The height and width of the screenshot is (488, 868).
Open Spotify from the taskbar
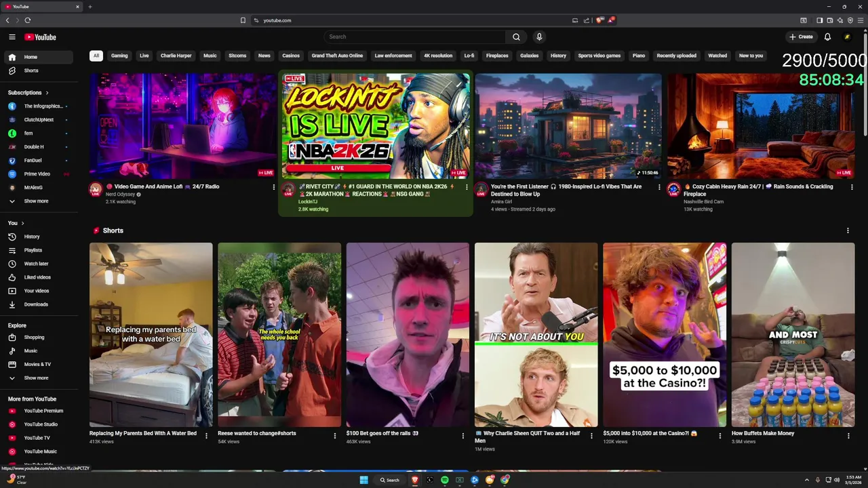445,480
